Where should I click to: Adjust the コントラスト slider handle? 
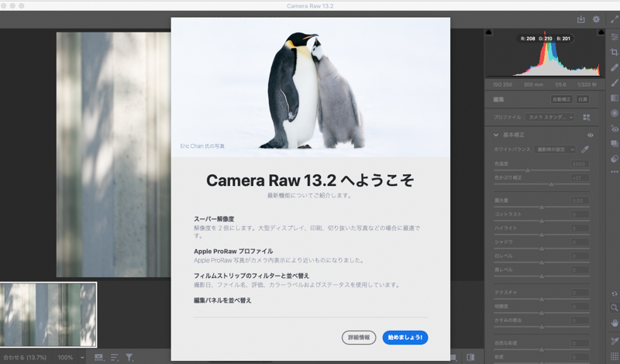[x=542, y=221]
